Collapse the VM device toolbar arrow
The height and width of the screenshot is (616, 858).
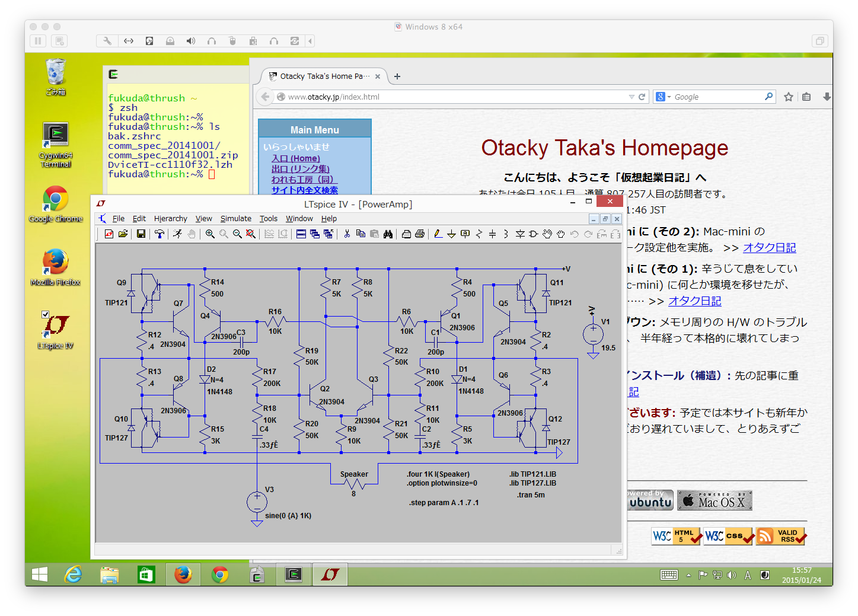point(310,41)
